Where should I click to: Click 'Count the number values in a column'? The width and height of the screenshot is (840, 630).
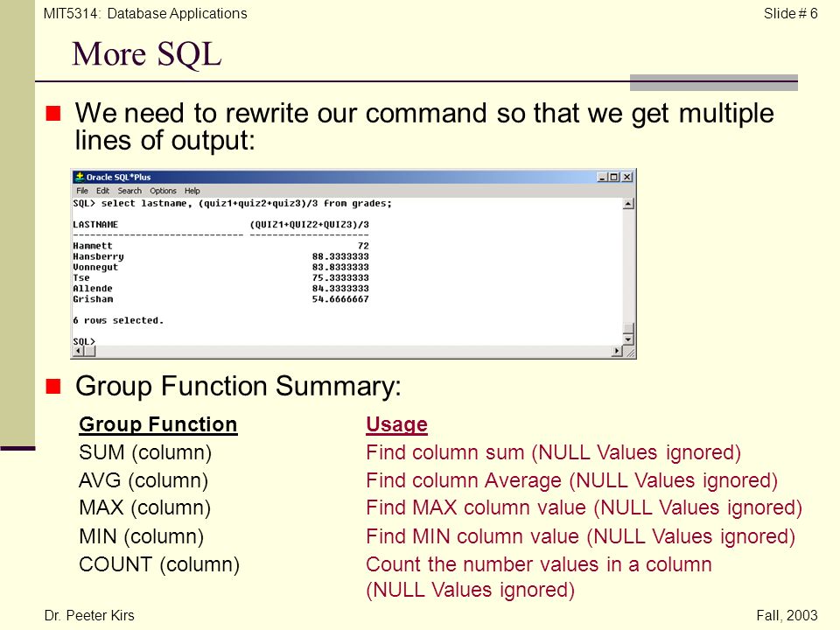coord(539,564)
